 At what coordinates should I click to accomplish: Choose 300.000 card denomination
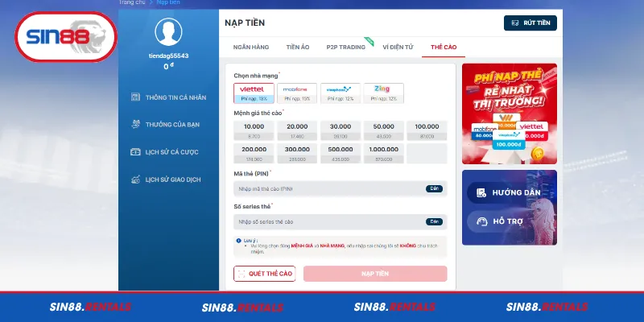(x=297, y=154)
